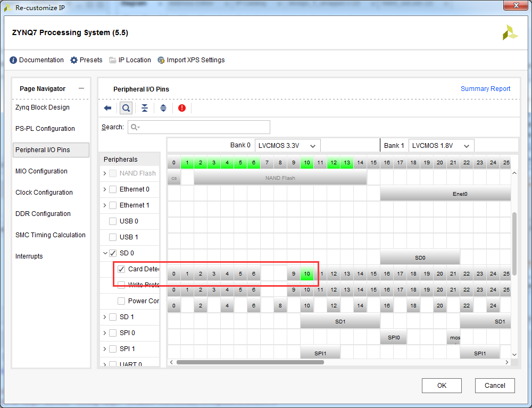Open Zynq Block Design page

pos(43,107)
